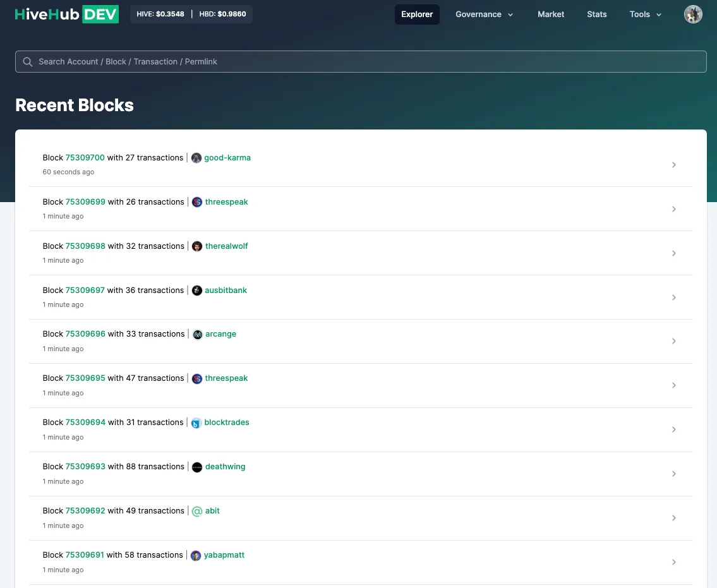Expand block 75309691 row chevron

click(x=673, y=562)
